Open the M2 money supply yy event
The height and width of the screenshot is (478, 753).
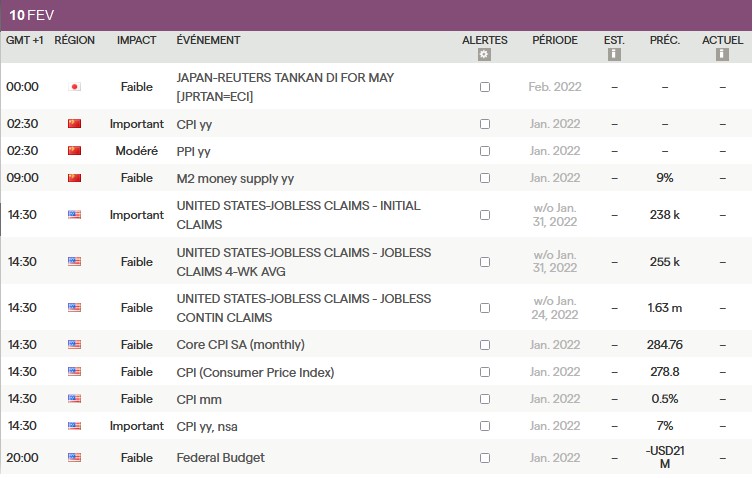[235, 178]
